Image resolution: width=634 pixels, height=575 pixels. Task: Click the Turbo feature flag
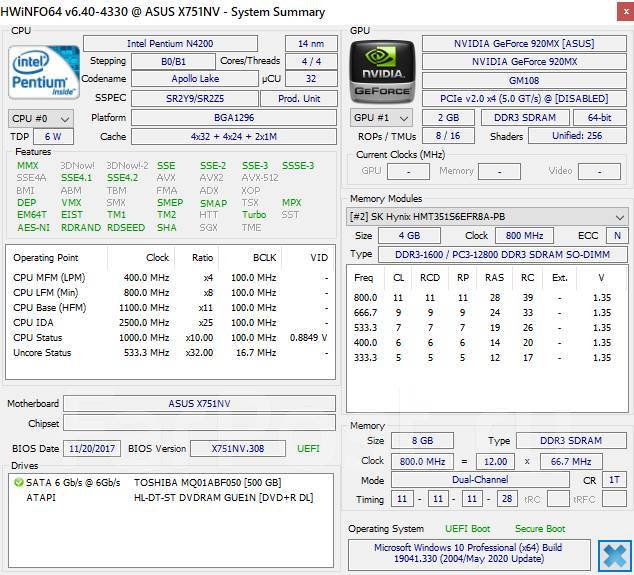254,215
